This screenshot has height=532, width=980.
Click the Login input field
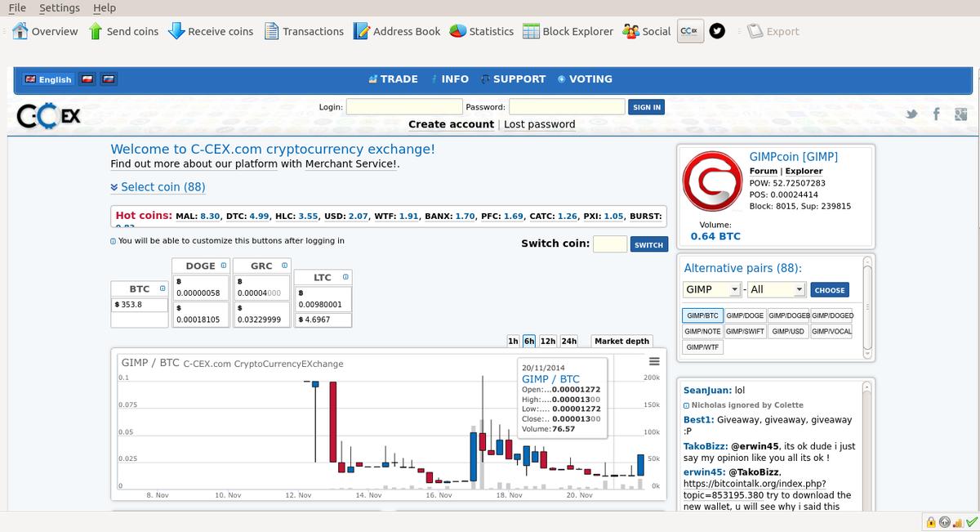404,107
